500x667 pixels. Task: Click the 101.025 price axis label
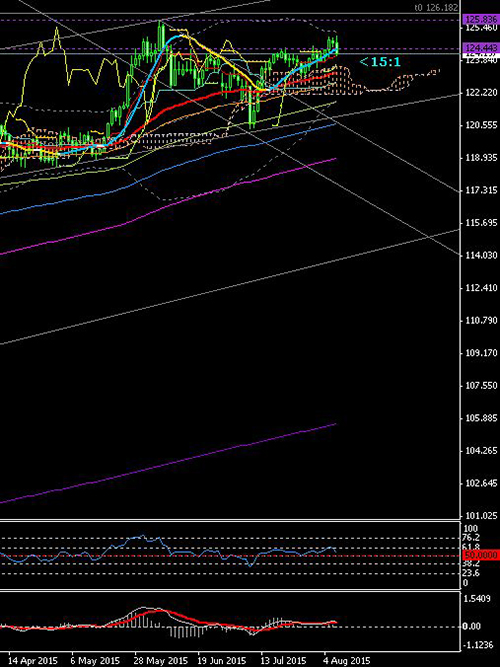point(482,516)
